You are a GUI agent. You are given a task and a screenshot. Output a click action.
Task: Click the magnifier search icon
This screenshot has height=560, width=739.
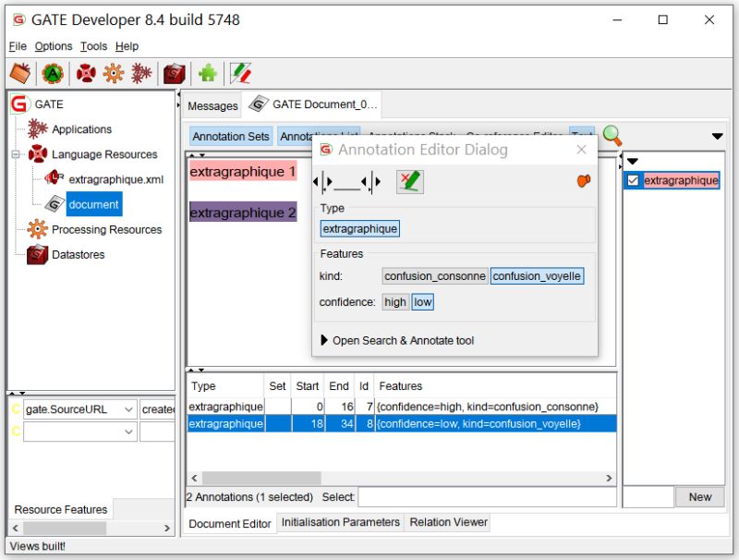(612, 135)
